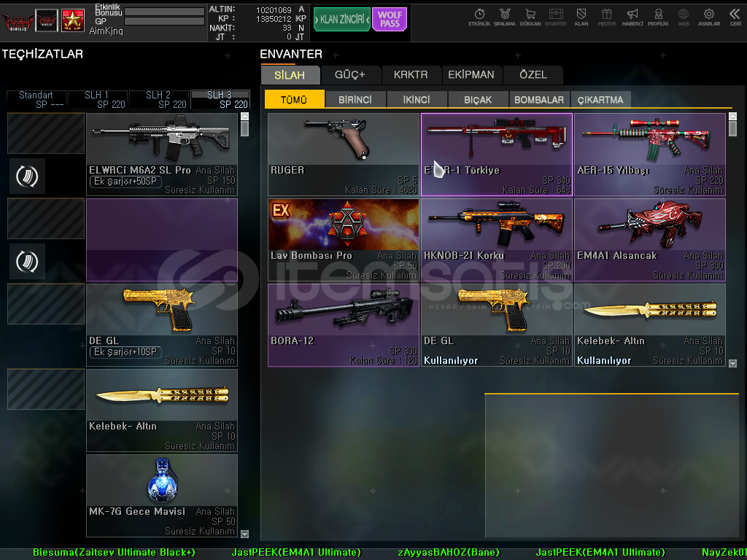
Task: Select the RUGER pistol in inventory
Action: point(344,155)
